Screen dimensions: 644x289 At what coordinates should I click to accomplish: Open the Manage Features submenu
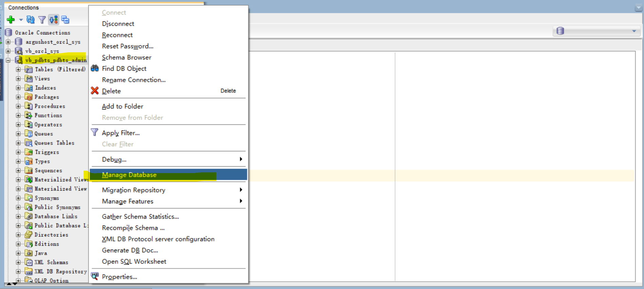(168, 201)
